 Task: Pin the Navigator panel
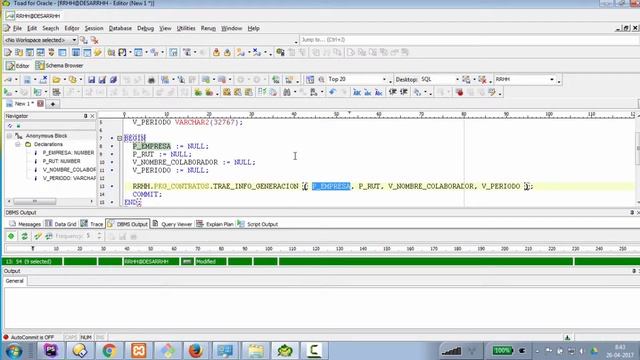point(85,116)
